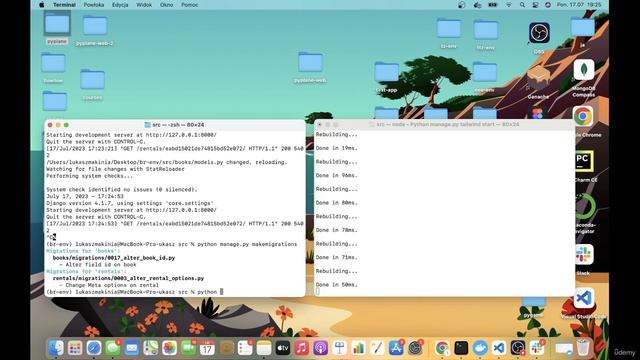Open Music app in the Dock

click(302, 348)
